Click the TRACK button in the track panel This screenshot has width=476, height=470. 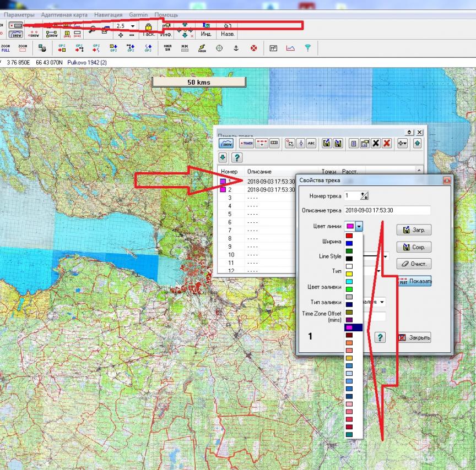click(246, 143)
